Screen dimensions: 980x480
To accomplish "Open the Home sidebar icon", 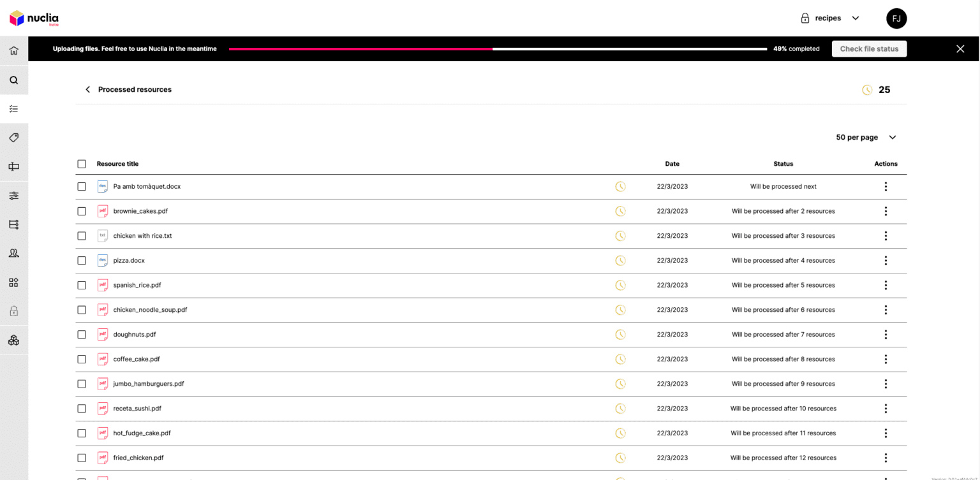I will 14,50.
